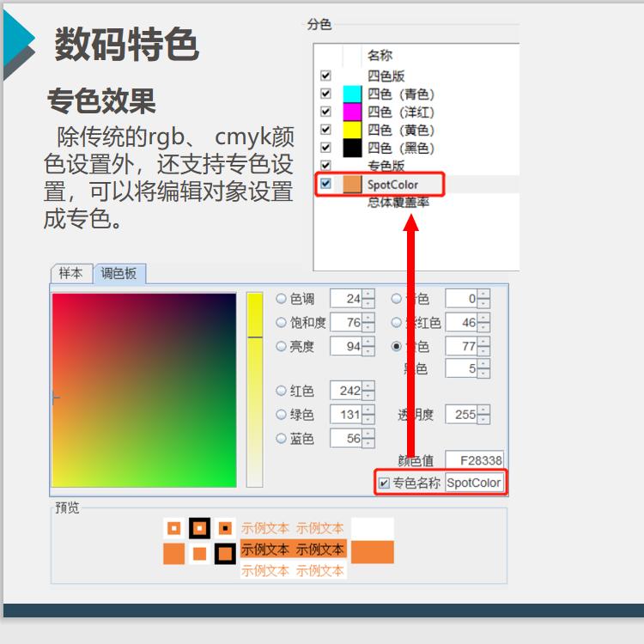This screenshot has height=644, width=644.
Task: Select the 饱和度 radio button
Action: point(281,323)
